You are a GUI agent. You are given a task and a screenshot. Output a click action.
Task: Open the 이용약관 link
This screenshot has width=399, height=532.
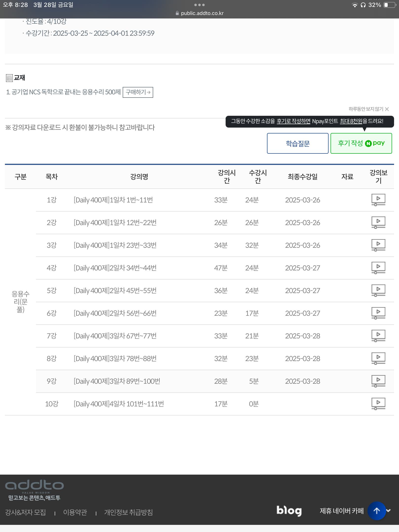click(75, 513)
